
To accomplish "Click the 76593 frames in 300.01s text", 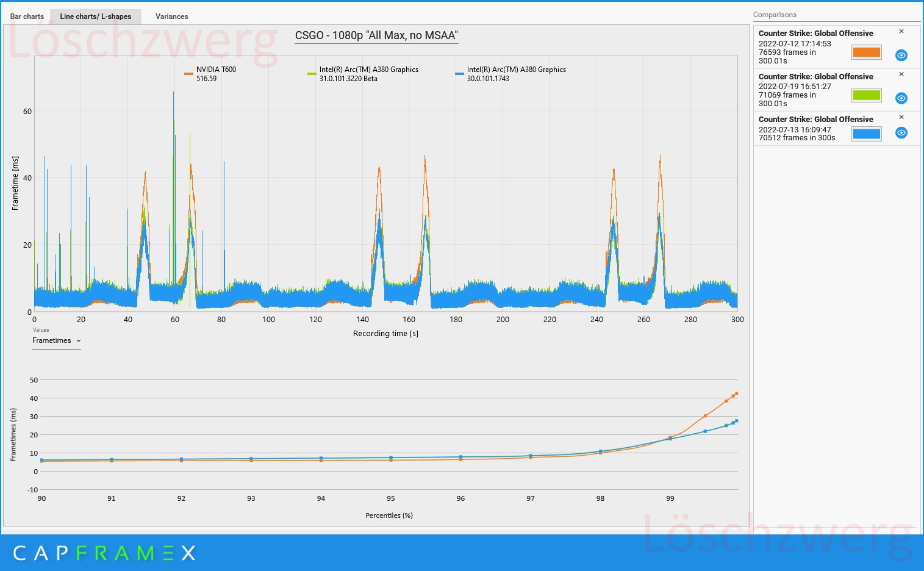I will click(787, 56).
